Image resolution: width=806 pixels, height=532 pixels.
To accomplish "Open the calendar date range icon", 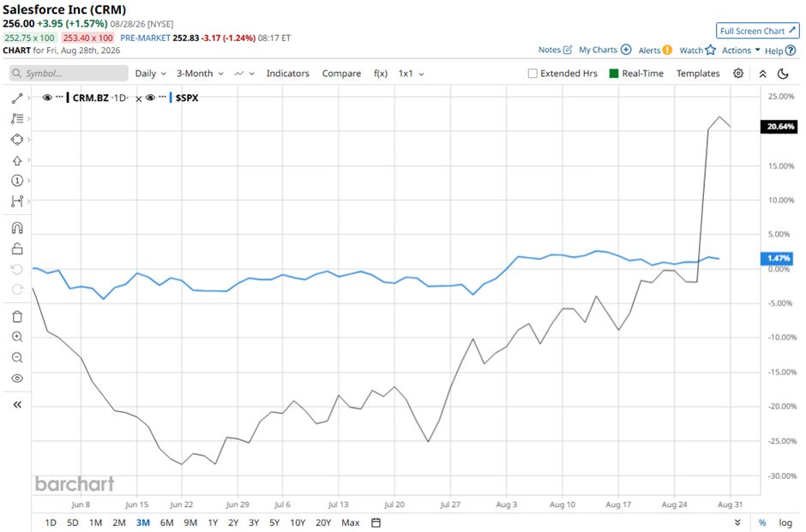I will 376,523.
